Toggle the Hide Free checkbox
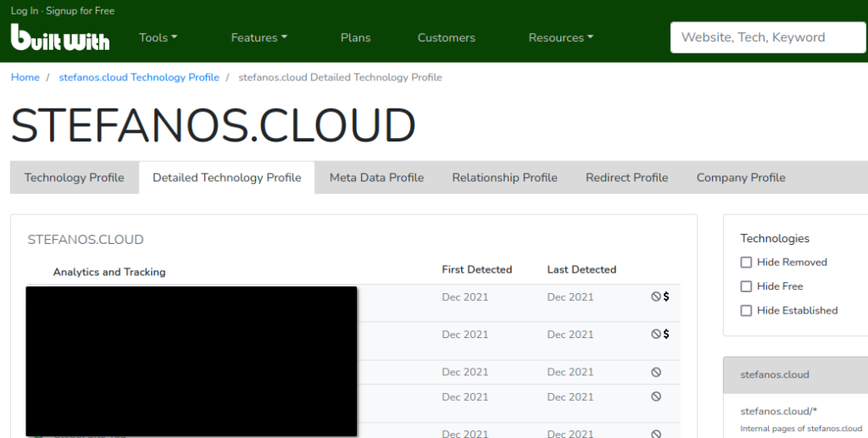The height and width of the screenshot is (438, 868). point(746,286)
